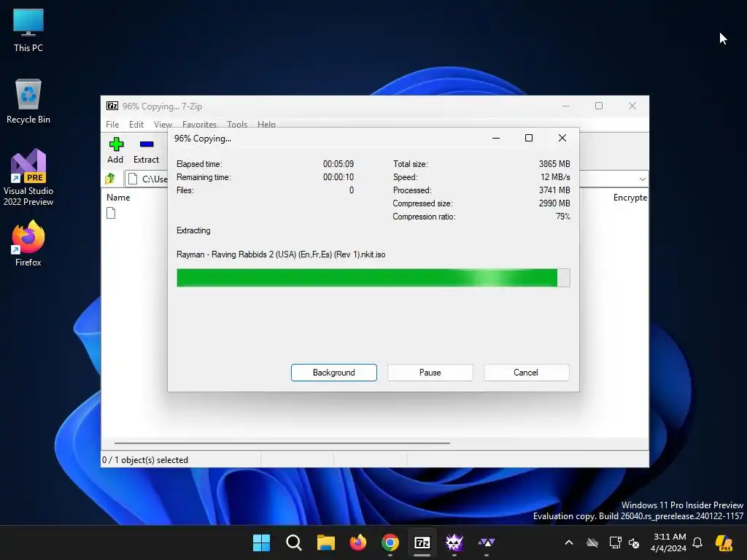Open taskbar Search
This screenshot has width=747, height=560.
(293, 542)
